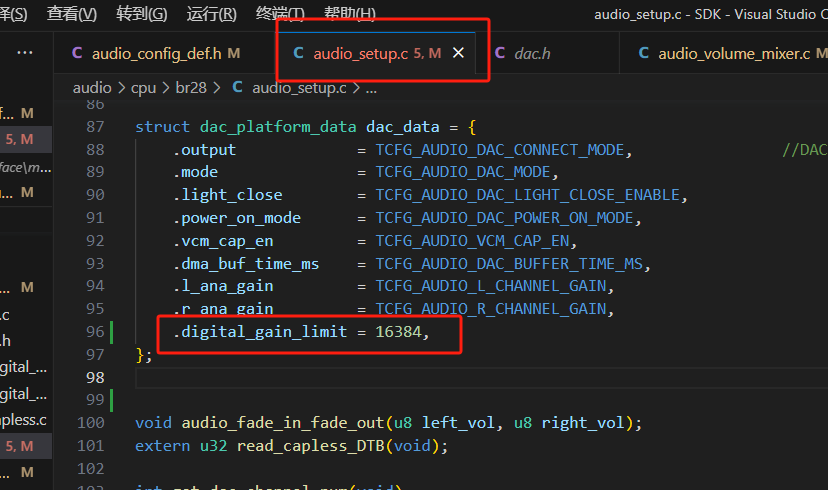
Task: Click the //DAC comment on line 88
Action: 805,150
